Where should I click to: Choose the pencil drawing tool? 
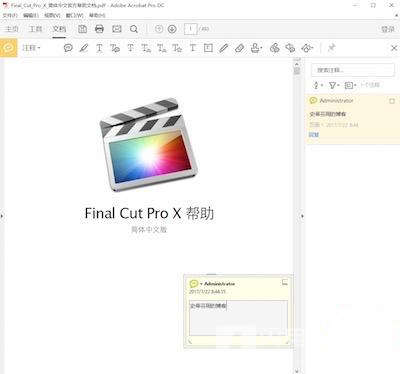[224, 48]
